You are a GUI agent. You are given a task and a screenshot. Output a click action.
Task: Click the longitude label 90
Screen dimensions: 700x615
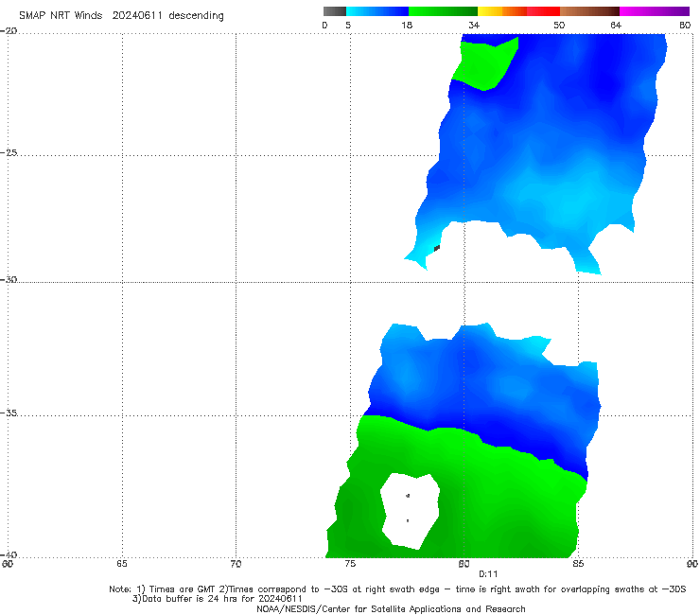click(692, 564)
